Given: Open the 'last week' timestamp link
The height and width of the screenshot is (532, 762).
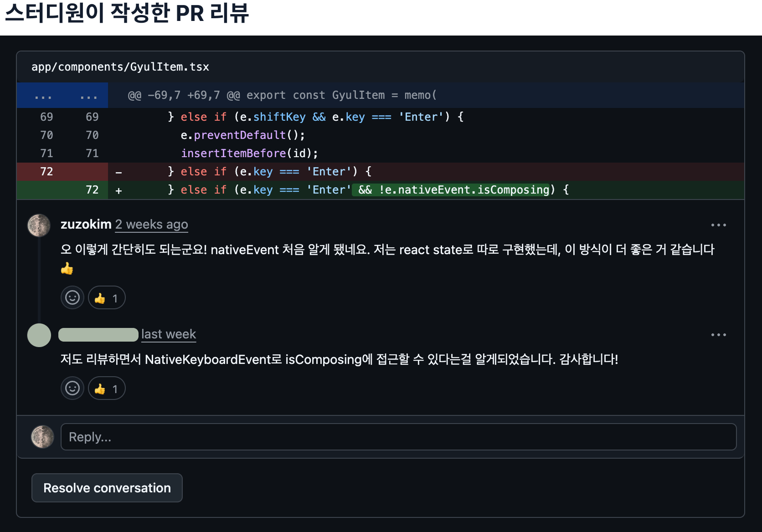Looking at the screenshot, I should pyautogui.click(x=169, y=334).
